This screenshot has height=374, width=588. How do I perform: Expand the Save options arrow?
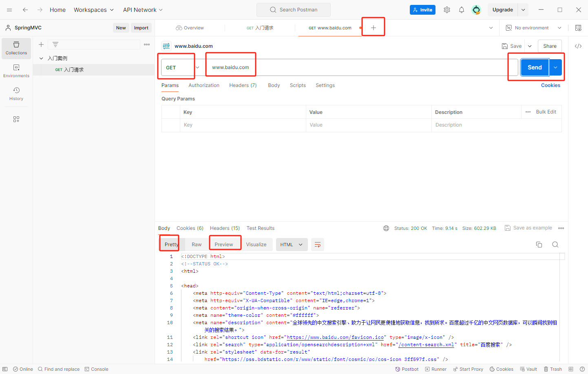click(530, 46)
